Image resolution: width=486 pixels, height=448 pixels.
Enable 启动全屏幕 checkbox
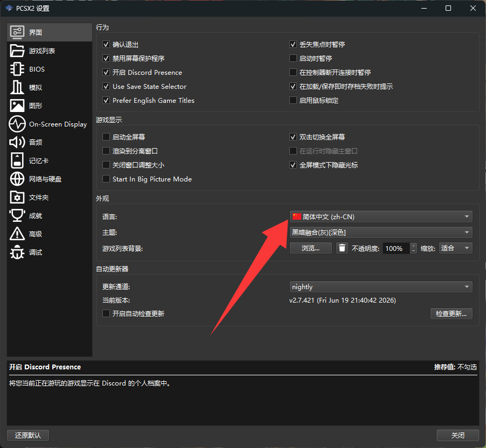click(x=106, y=137)
